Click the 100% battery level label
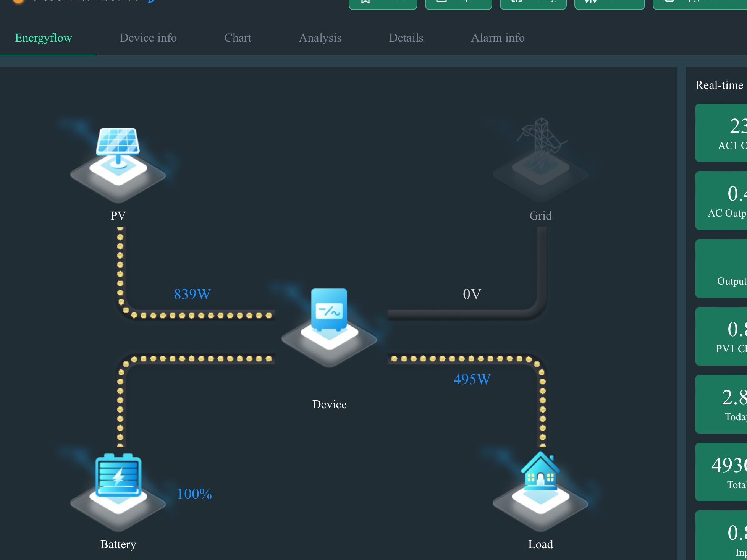This screenshot has height=560, width=747. tap(194, 494)
